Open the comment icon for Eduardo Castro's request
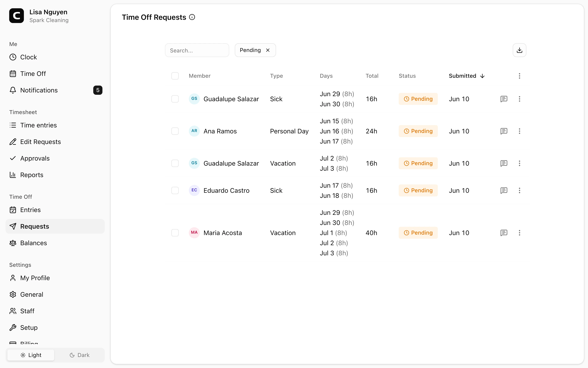The width and height of the screenshot is (588, 368). click(504, 190)
